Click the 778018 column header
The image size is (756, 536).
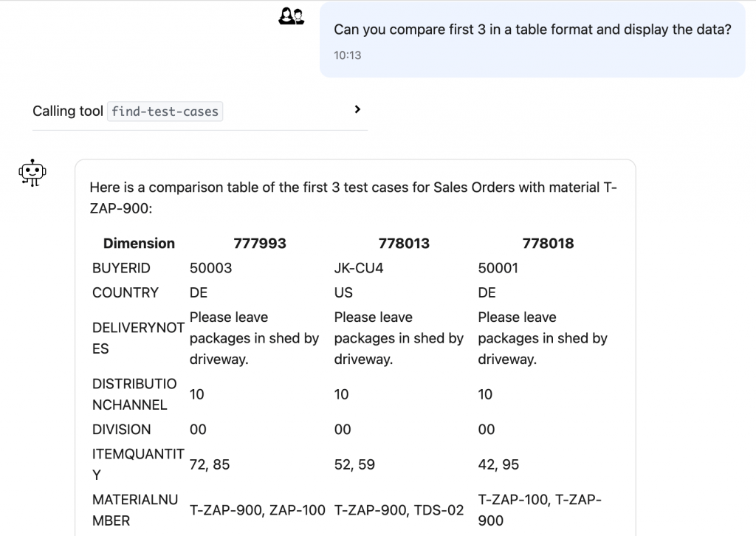pyautogui.click(x=548, y=243)
